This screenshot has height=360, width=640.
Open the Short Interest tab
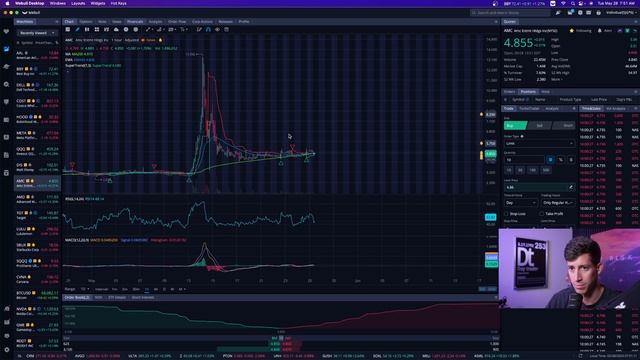point(142,298)
